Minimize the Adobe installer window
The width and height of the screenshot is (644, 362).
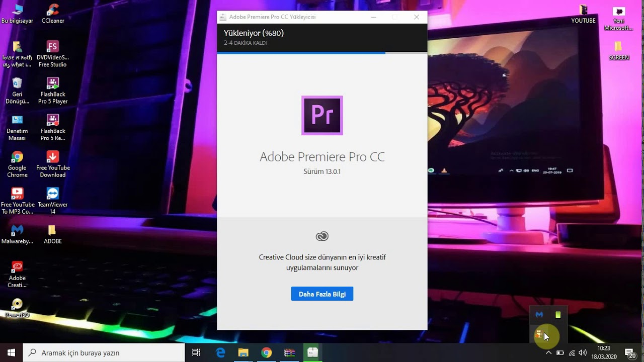coord(373,17)
